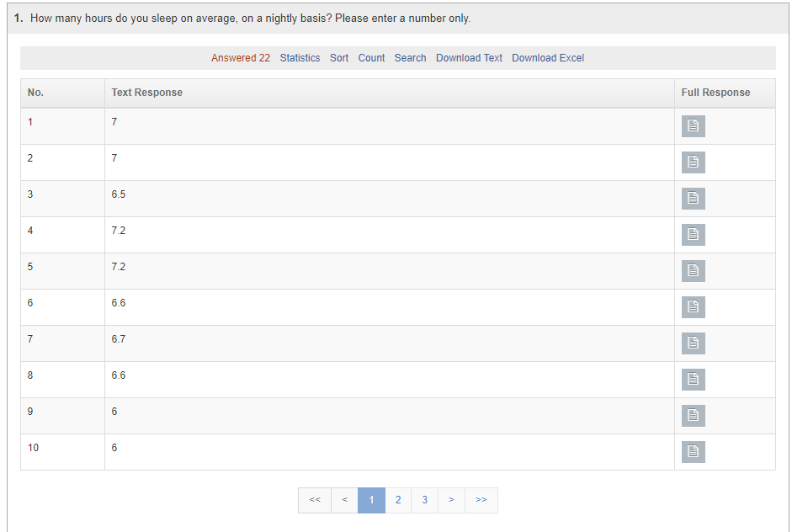The width and height of the screenshot is (792, 532).
Task: Open full response for row 10
Action: click(693, 452)
